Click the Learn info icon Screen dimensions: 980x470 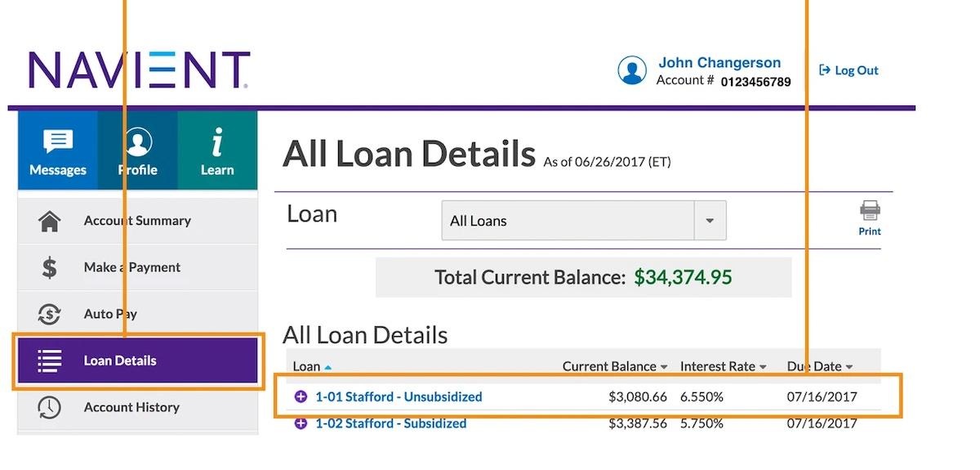pyautogui.click(x=217, y=142)
